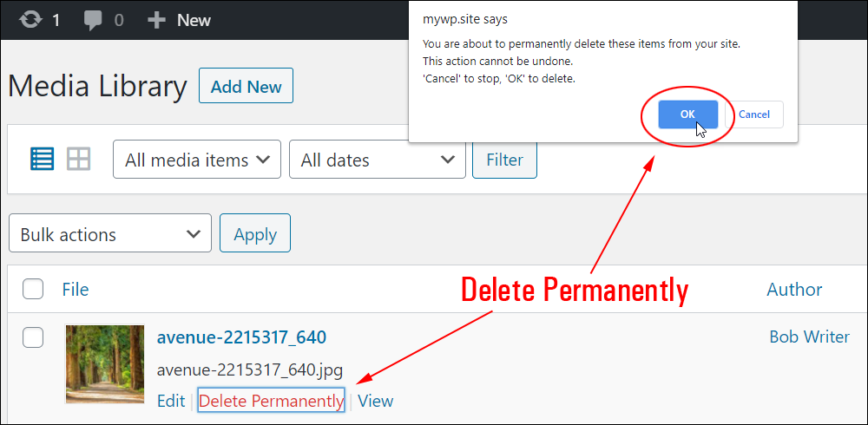Viewport: 868px width, 425px height.
Task: Click the Add New button
Action: [x=247, y=86]
